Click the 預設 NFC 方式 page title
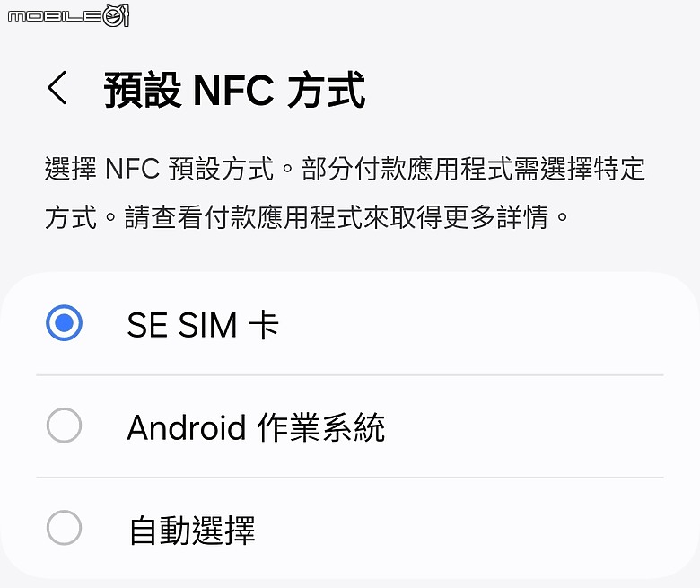The image size is (700, 588). pos(235,90)
